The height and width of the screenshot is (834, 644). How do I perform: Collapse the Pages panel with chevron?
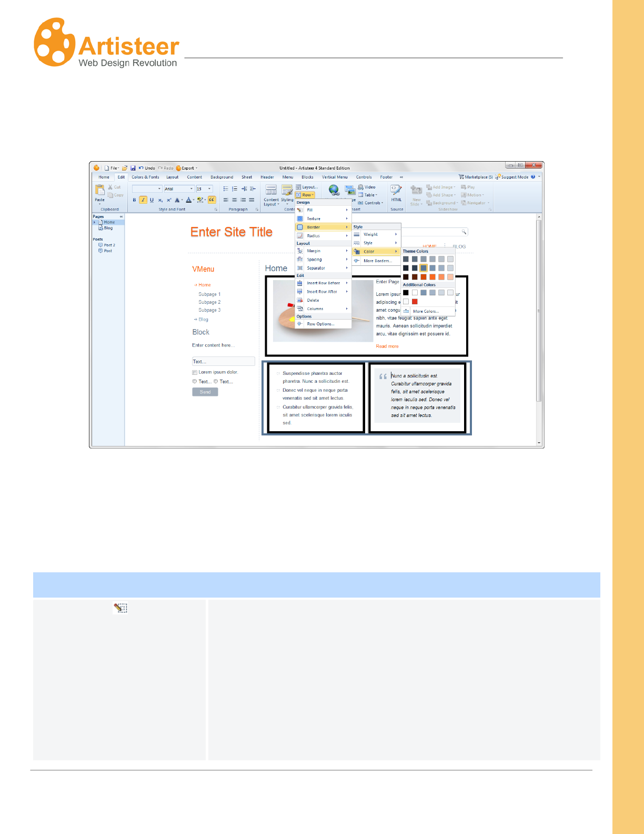121,216
